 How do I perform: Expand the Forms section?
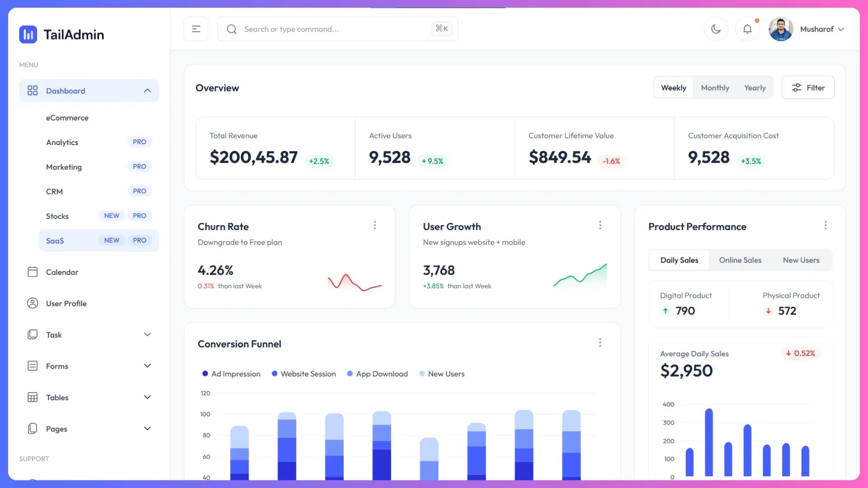57,366
